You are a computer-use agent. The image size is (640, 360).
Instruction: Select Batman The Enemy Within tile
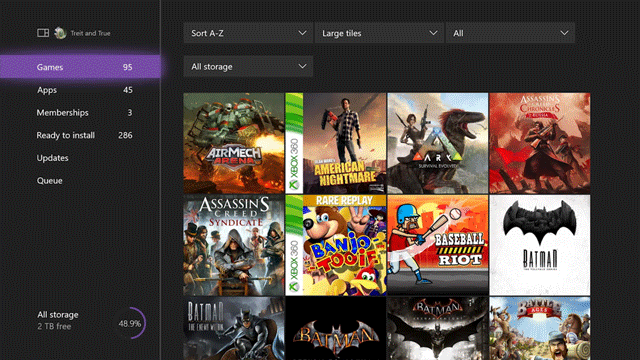(233, 328)
